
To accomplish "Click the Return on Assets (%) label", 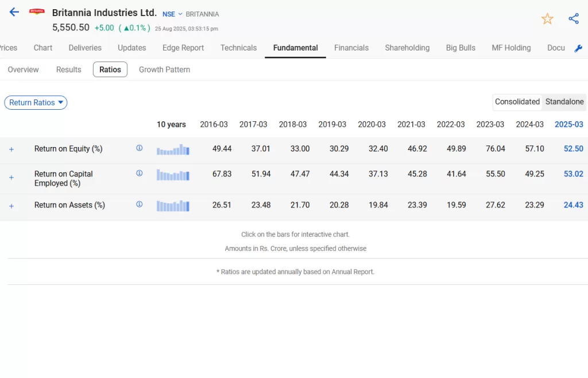I will pos(69,205).
